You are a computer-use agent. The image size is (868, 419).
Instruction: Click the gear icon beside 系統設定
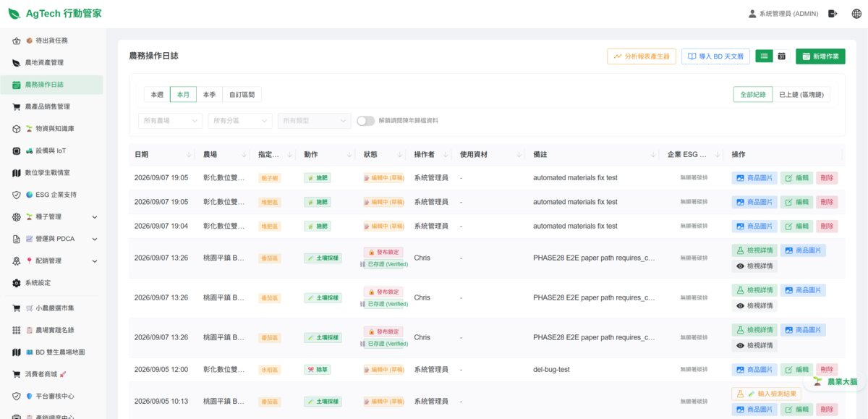click(17, 283)
